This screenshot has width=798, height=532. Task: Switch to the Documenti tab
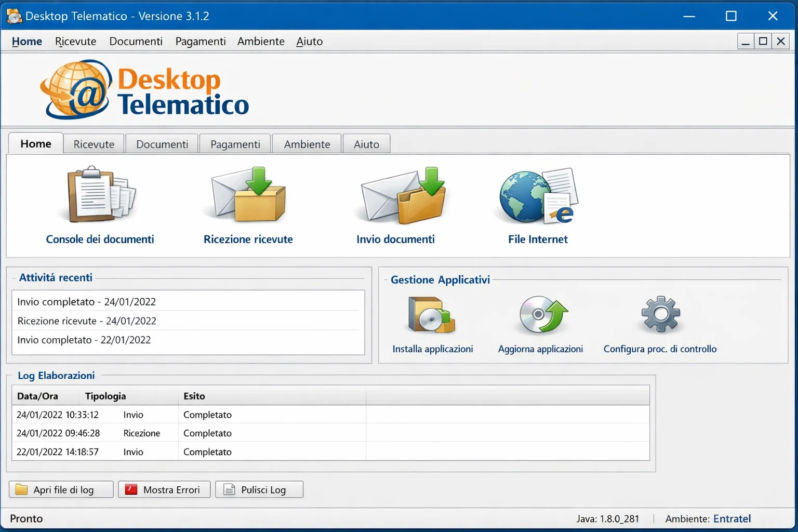tap(162, 143)
